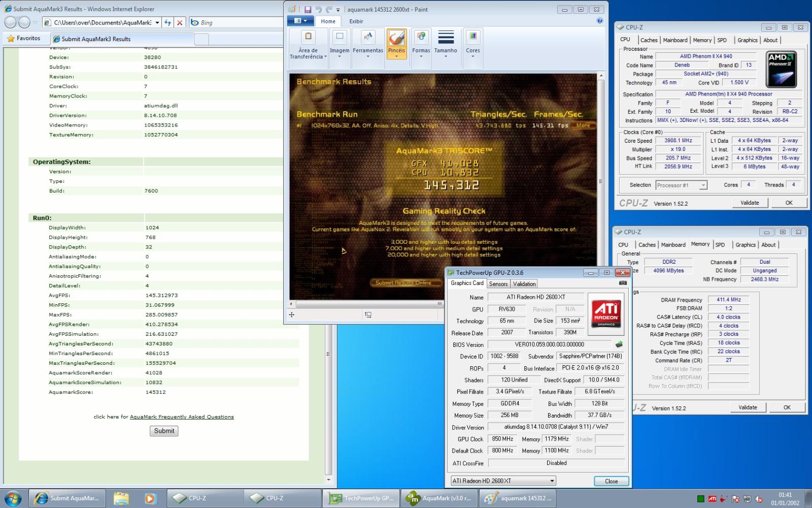Open the Graphics tab in top CPU-Z window
This screenshot has height=508, width=812.
tap(748, 40)
